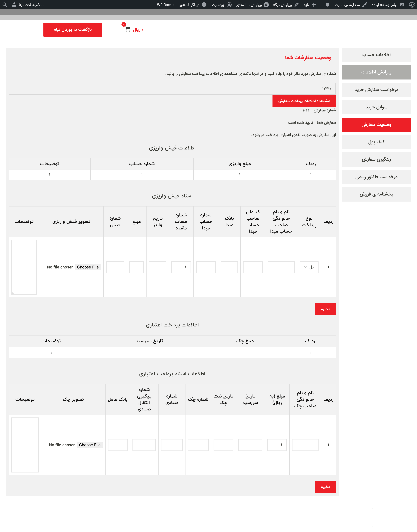The width and height of the screenshot is (417, 532).
Task: Click the تاریخ ثبت چک input
Action: (x=223, y=445)
